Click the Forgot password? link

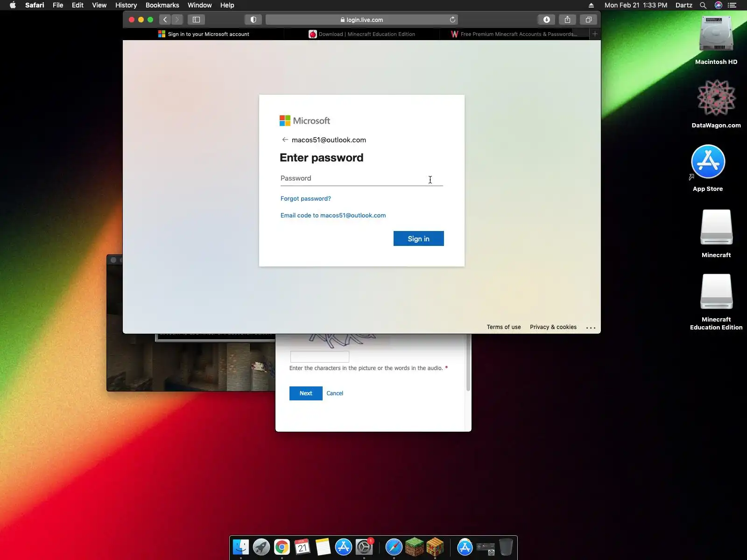tap(306, 198)
